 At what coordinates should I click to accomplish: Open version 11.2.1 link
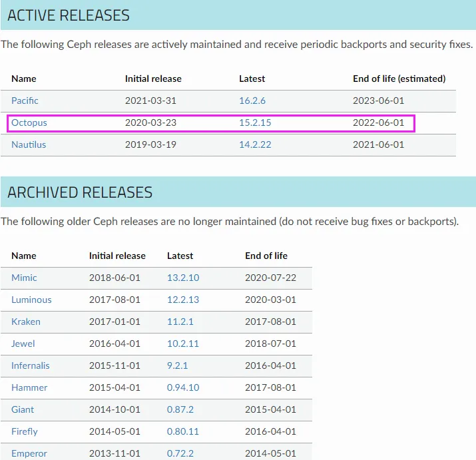[180, 322]
